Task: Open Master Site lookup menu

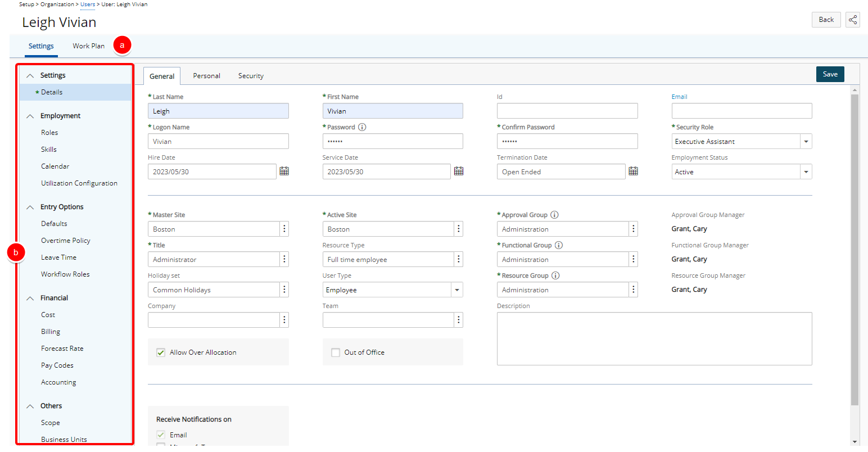Action: pyautogui.click(x=284, y=229)
